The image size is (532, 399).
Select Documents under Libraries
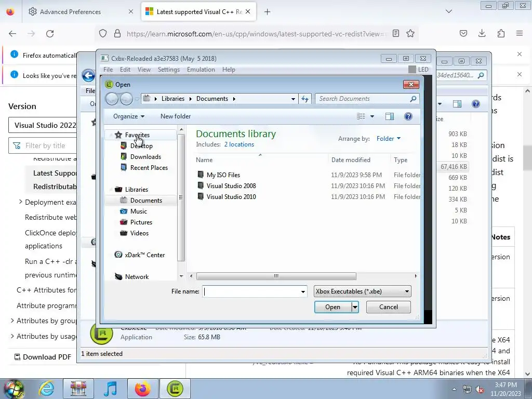pyautogui.click(x=146, y=201)
